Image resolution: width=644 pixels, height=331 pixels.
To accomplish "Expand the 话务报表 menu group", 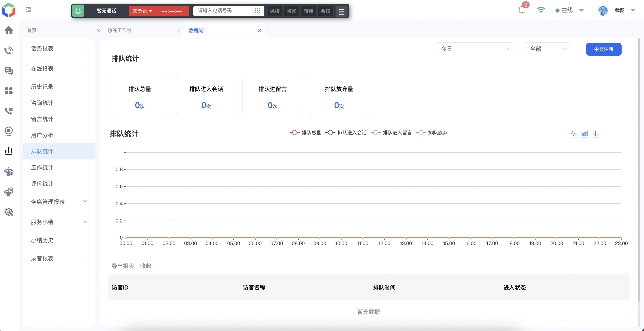I will (59, 48).
